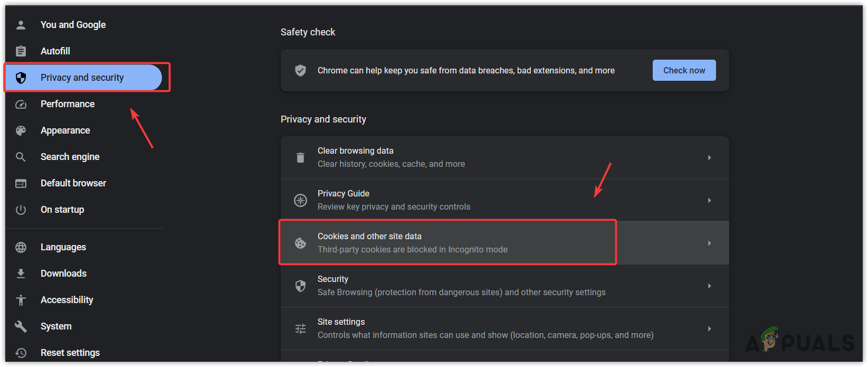The height and width of the screenshot is (367, 868).
Task: Click the Privacy and security shield icon
Action: tap(21, 78)
